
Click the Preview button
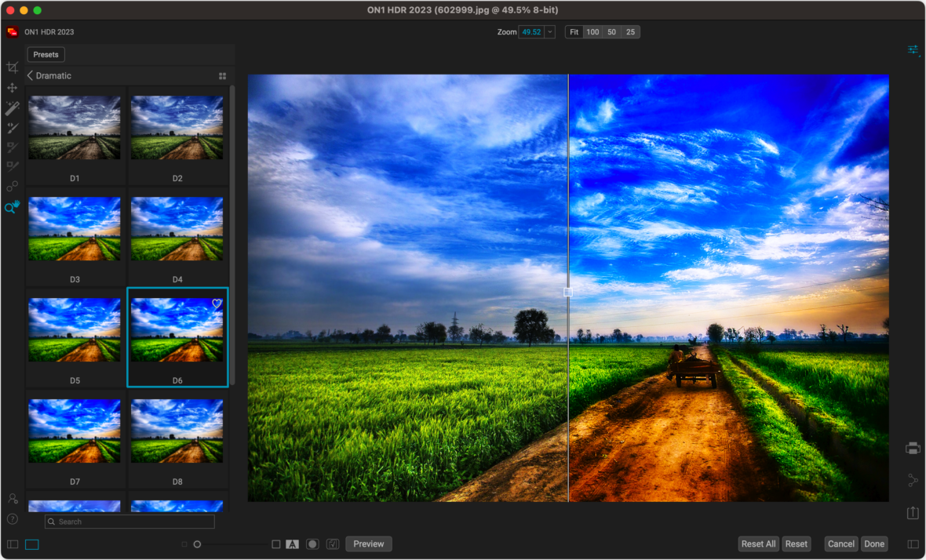pos(369,544)
